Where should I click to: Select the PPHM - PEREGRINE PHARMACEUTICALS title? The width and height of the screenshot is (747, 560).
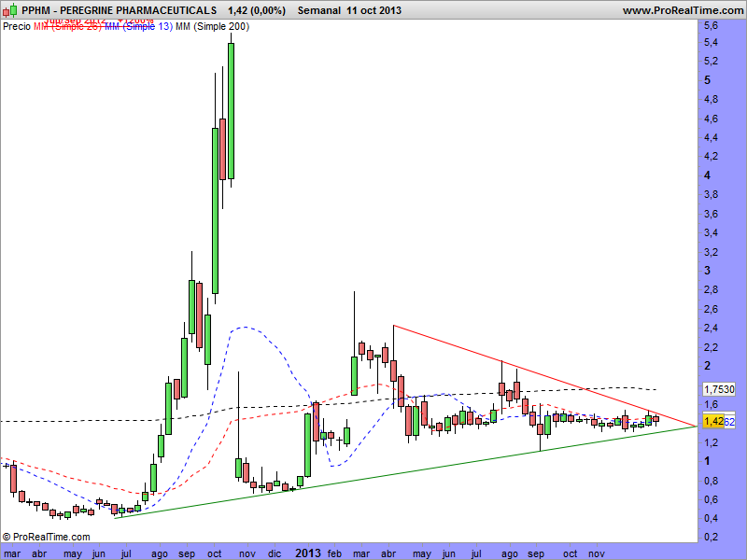[x=120, y=10]
